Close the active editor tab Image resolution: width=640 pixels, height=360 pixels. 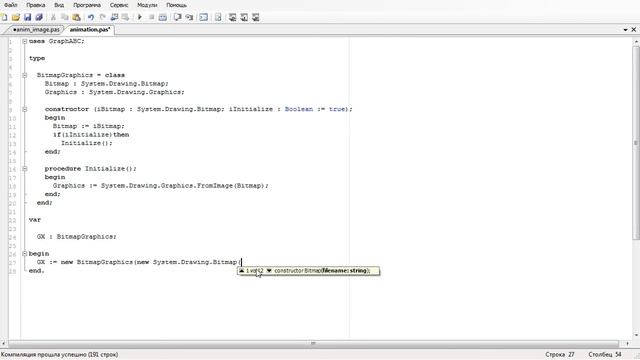click(x=634, y=29)
